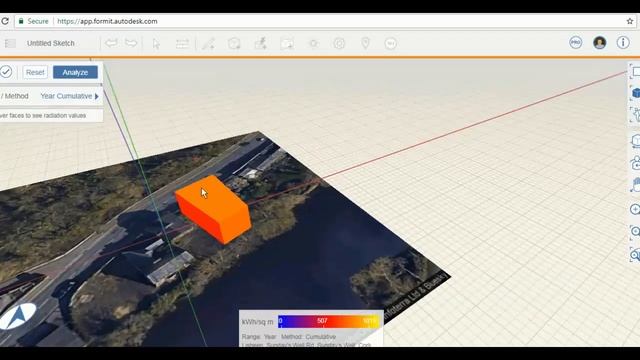Open the info icon
The height and width of the screenshot is (360, 640).
point(623,42)
